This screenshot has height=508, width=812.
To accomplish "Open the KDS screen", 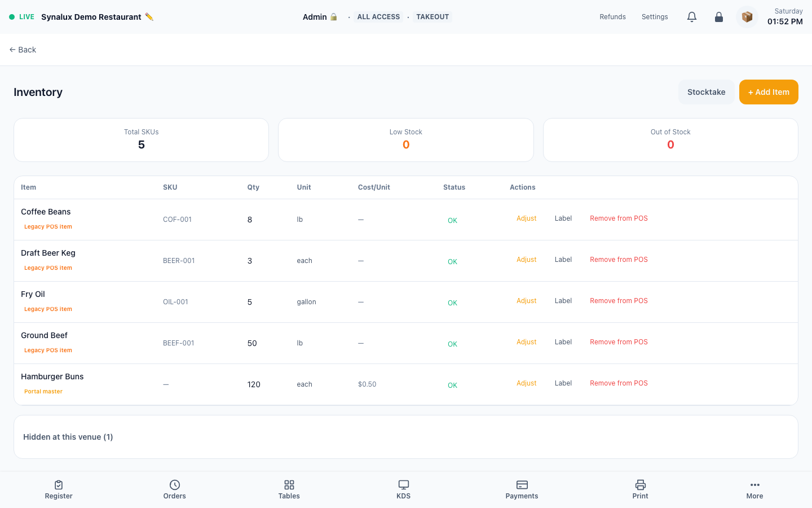I will coord(404,490).
